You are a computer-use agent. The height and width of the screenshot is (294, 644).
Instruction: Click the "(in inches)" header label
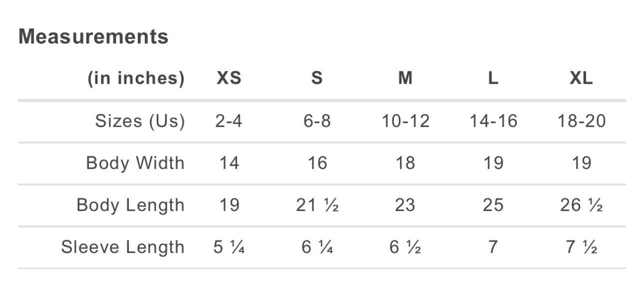point(136,78)
